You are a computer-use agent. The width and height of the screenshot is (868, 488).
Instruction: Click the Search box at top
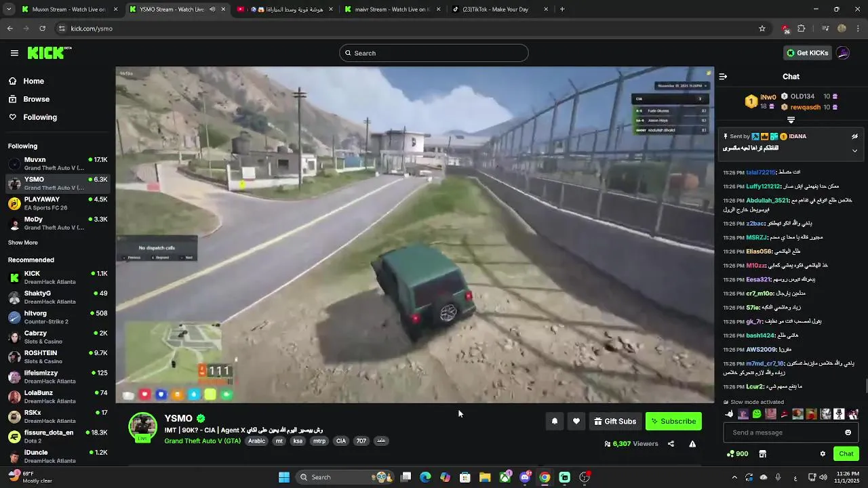click(x=434, y=53)
